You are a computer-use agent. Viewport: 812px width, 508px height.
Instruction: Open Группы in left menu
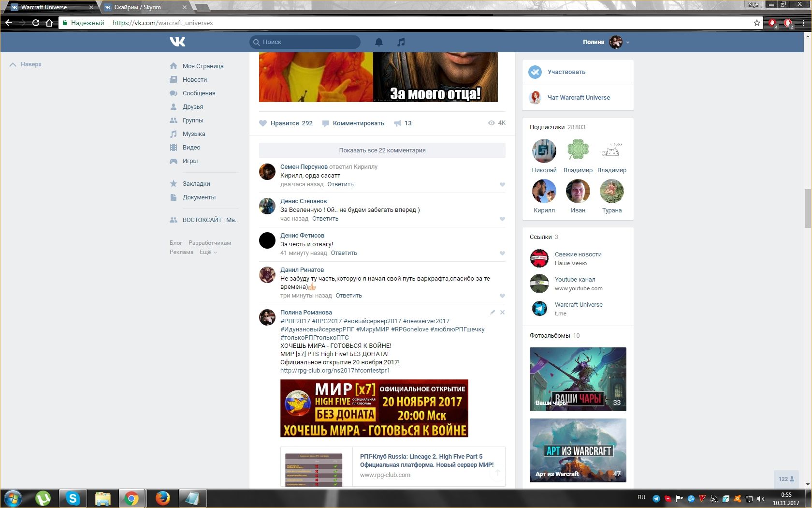193,120
